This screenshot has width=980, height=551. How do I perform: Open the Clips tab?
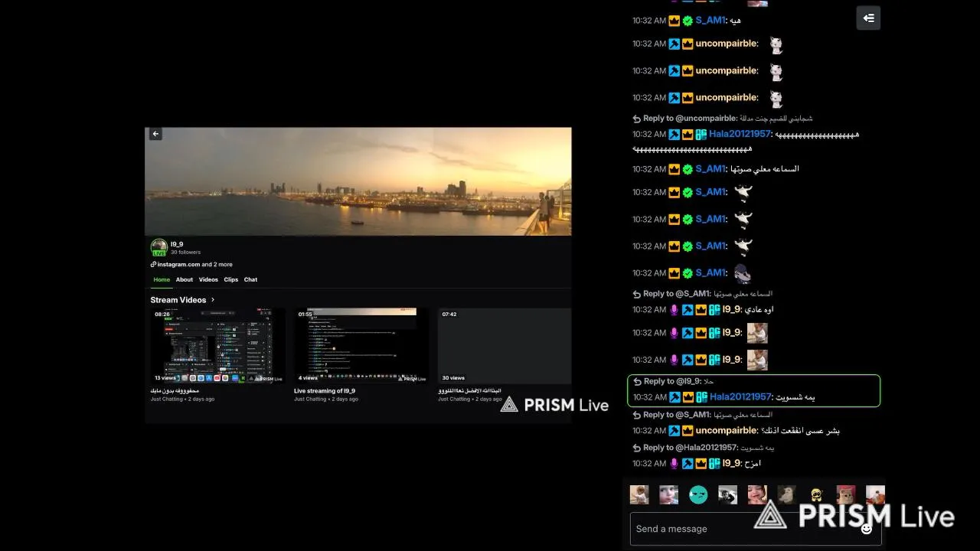coord(231,280)
